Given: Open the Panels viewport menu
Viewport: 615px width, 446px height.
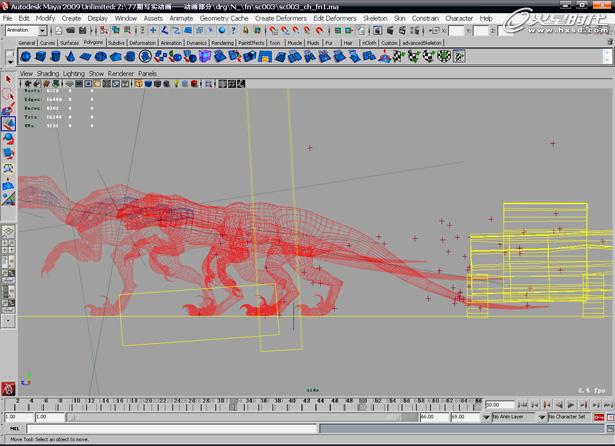Looking at the screenshot, I should (x=147, y=73).
